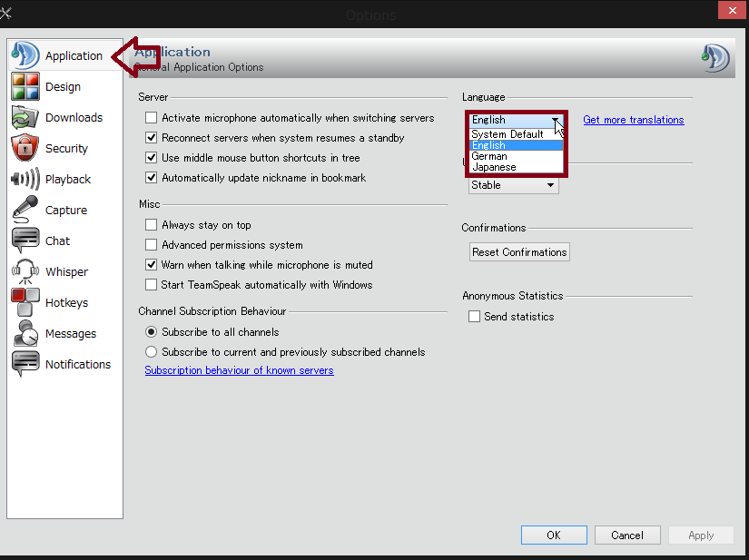Select subscribe to current and previously subscribed
749x560 pixels.
(x=151, y=352)
